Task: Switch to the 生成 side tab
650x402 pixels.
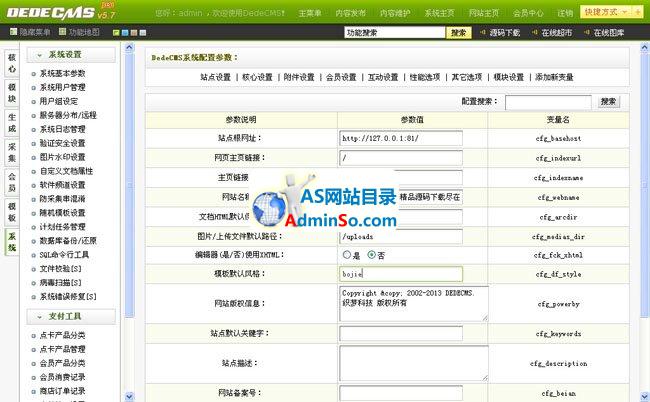Action: click(12, 123)
